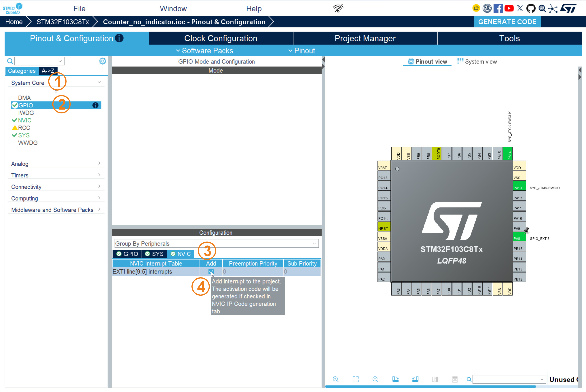Select RCC in System Core list

[x=24, y=128]
